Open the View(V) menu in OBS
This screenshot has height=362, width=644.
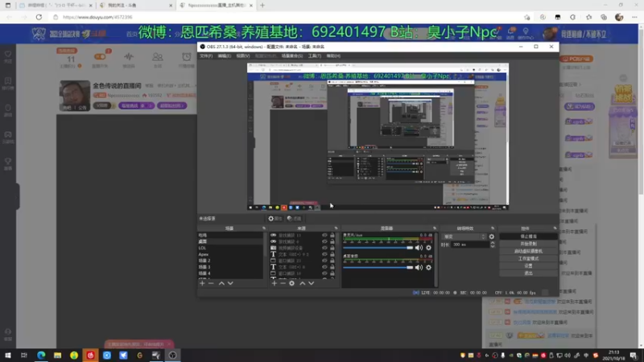(x=243, y=56)
